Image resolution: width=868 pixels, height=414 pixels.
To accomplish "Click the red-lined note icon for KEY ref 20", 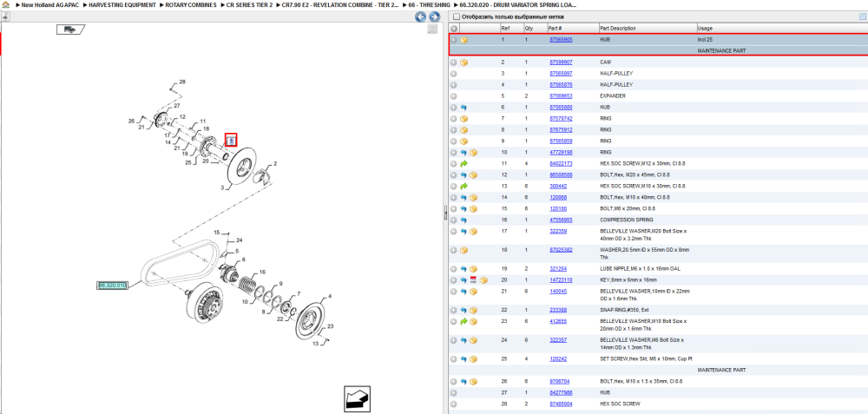I will tap(473, 280).
